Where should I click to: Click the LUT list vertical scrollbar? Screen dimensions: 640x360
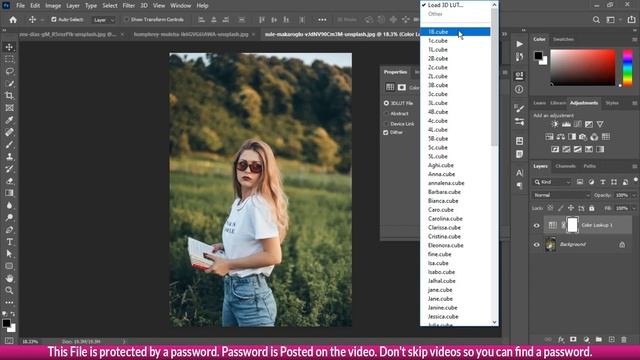tap(494, 78)
